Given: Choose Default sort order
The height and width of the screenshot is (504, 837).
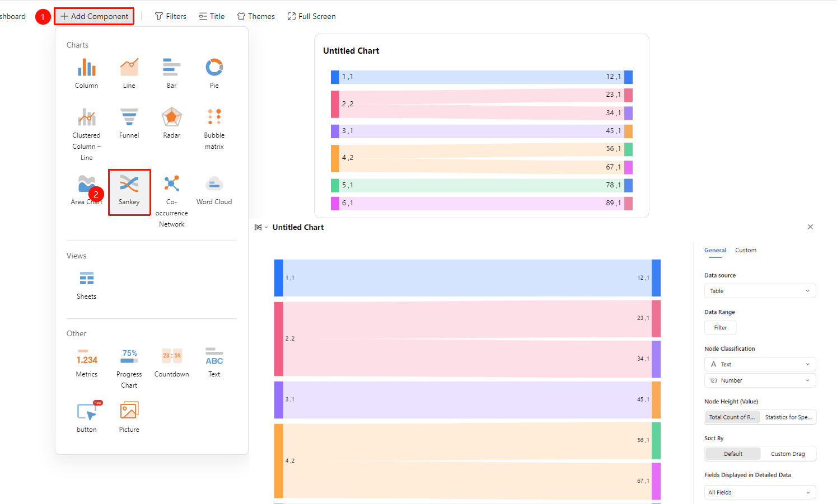Looking at the screenshot, I should [x=733, y=454].
